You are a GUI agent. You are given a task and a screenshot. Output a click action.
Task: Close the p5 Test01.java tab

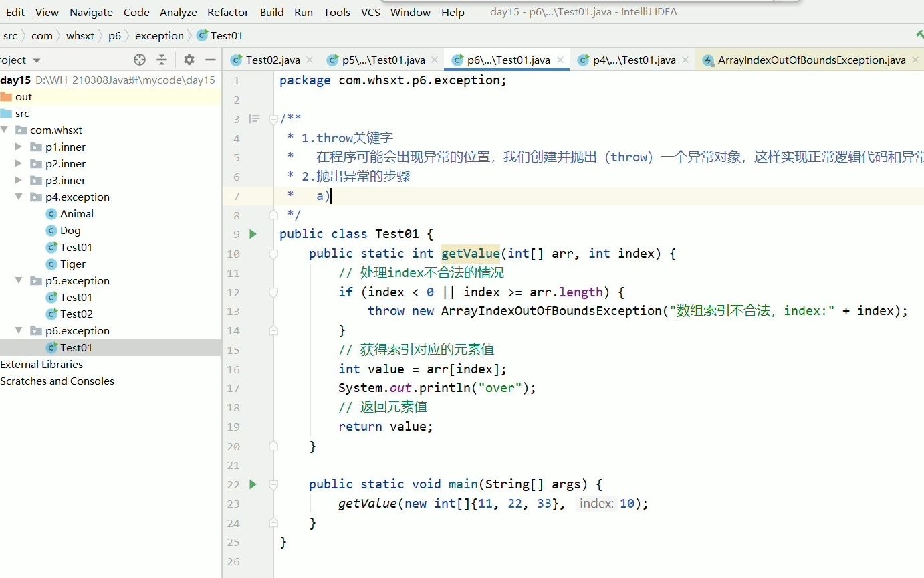coord(435,60)
